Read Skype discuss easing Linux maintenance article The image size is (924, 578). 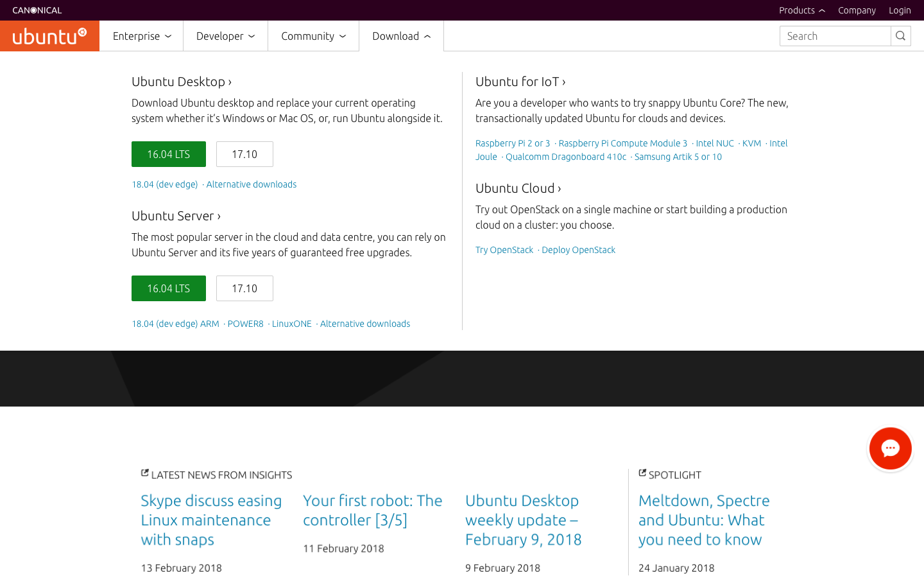click(211, 520)
